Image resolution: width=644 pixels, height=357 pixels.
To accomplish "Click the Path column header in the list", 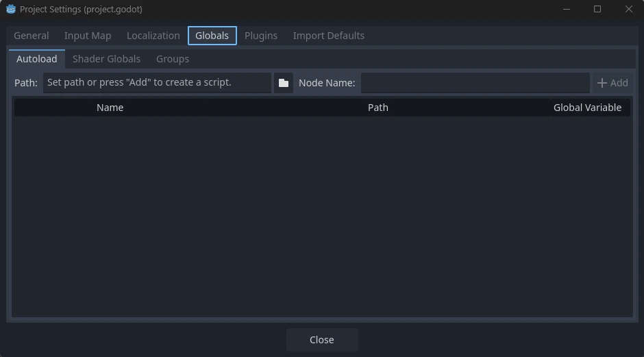I will (x=377, y=108).
